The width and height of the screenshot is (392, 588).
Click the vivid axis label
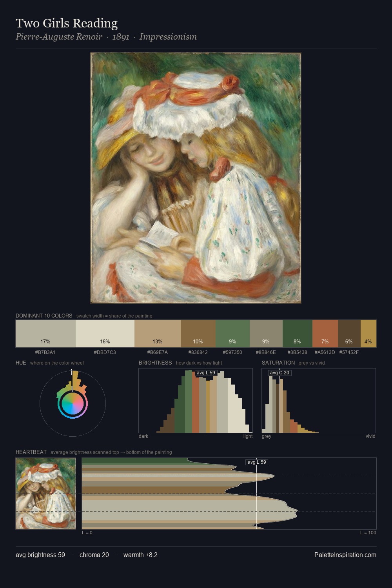pyautogui.click(x=370, y=436)
